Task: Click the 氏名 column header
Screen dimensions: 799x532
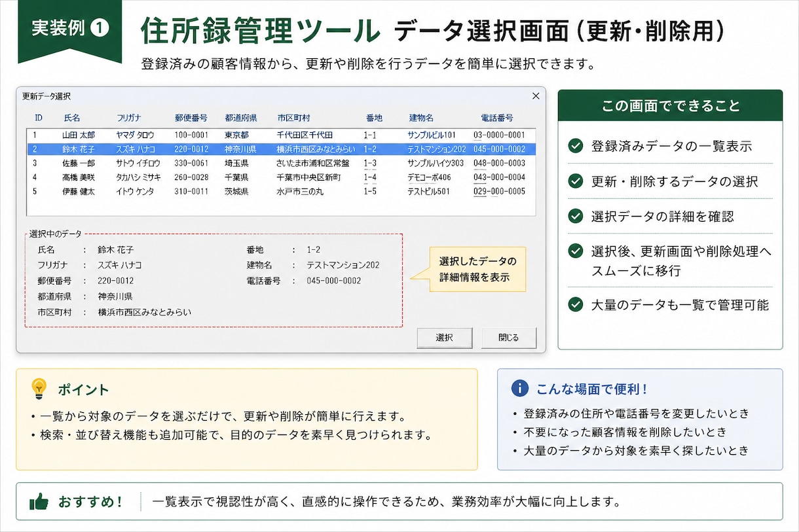Action: (72, 118)
